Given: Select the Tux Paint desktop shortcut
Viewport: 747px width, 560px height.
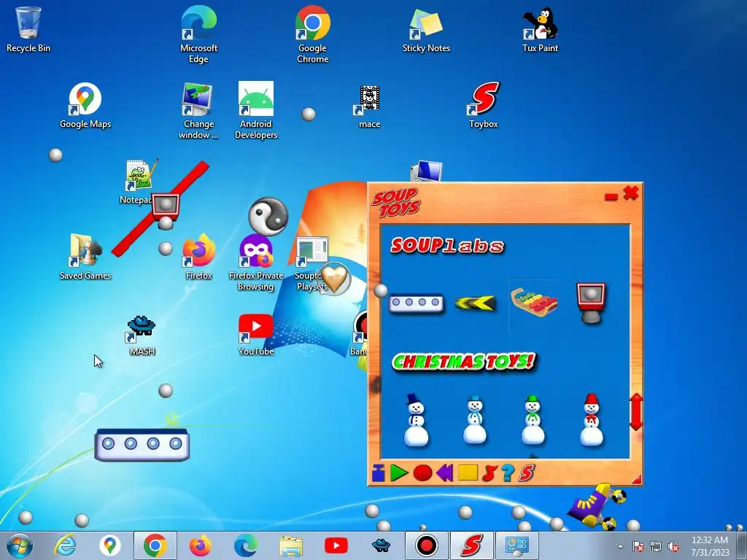Looking at the screenshot, I should coord(540,29).
